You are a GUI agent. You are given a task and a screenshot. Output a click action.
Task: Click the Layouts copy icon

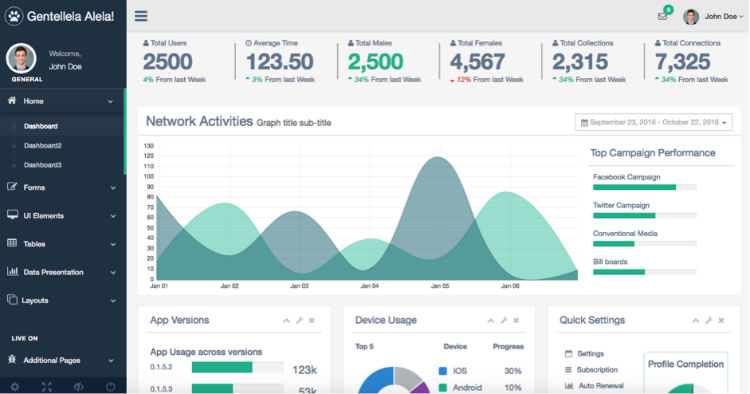[x=12, y=299]
